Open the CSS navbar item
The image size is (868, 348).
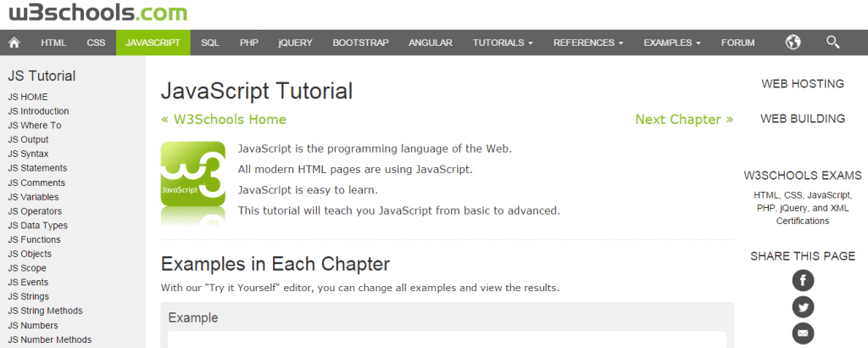click(97, 42)
